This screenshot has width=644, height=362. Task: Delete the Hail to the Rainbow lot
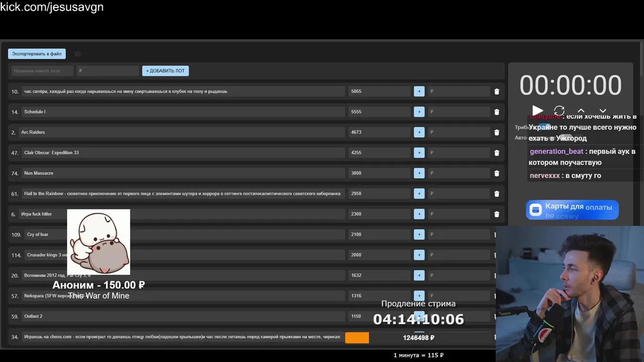tap(497, 194)
